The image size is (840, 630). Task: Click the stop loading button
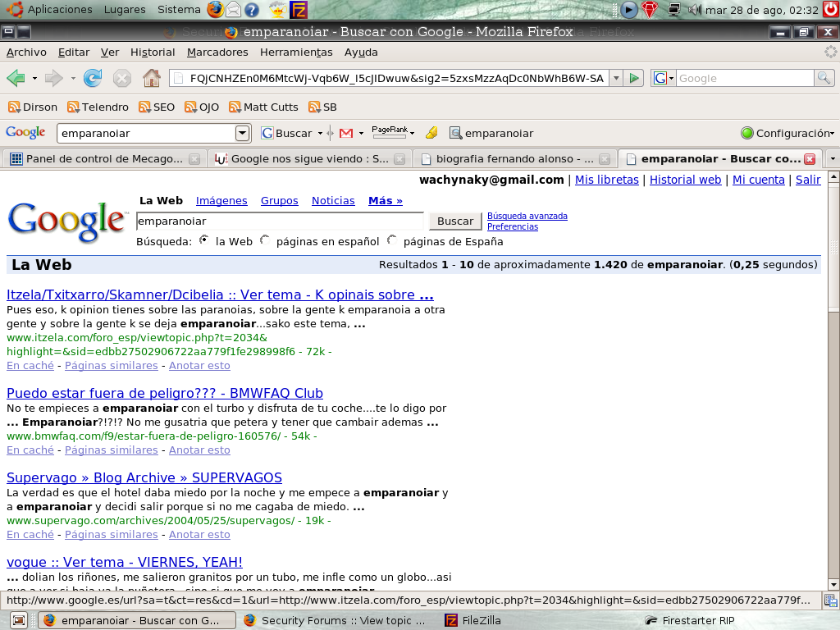tap(122, 78)
